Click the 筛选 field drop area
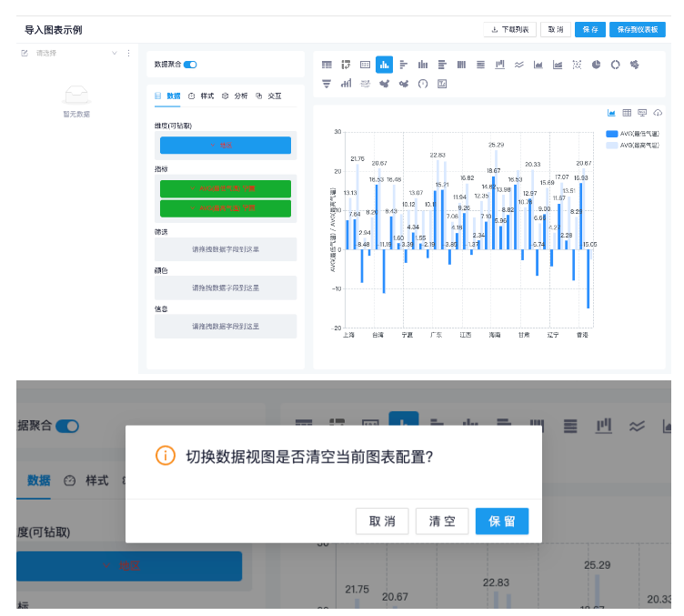Viewport: 684px width, 616px height. [x=225, y=248]
